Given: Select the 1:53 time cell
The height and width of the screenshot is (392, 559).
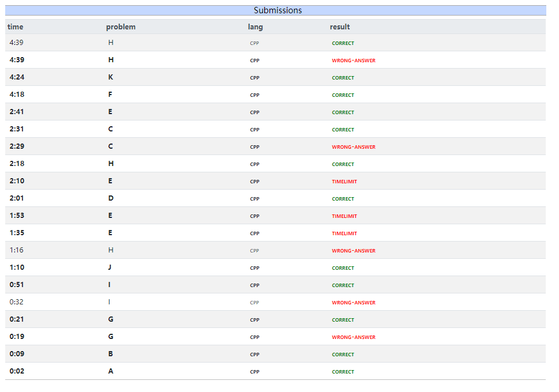Looking at the screenshot, I should (x=17, y=216).
